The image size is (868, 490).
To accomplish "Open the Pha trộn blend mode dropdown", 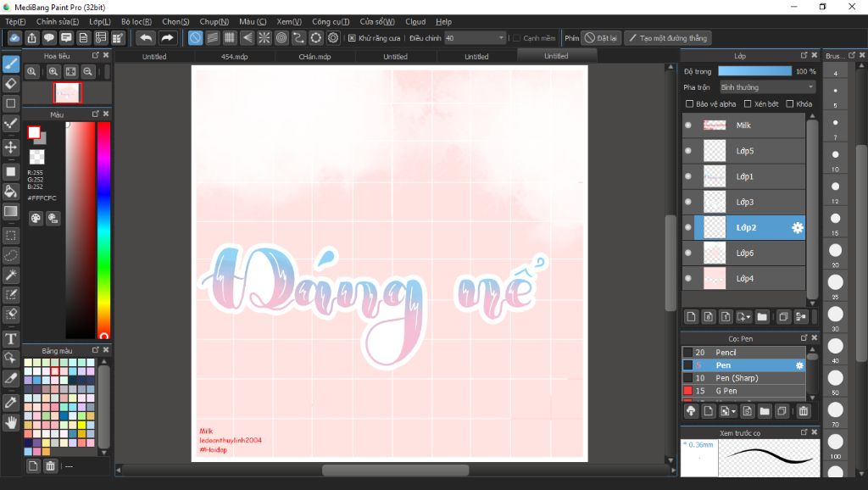I will [767, 87].
